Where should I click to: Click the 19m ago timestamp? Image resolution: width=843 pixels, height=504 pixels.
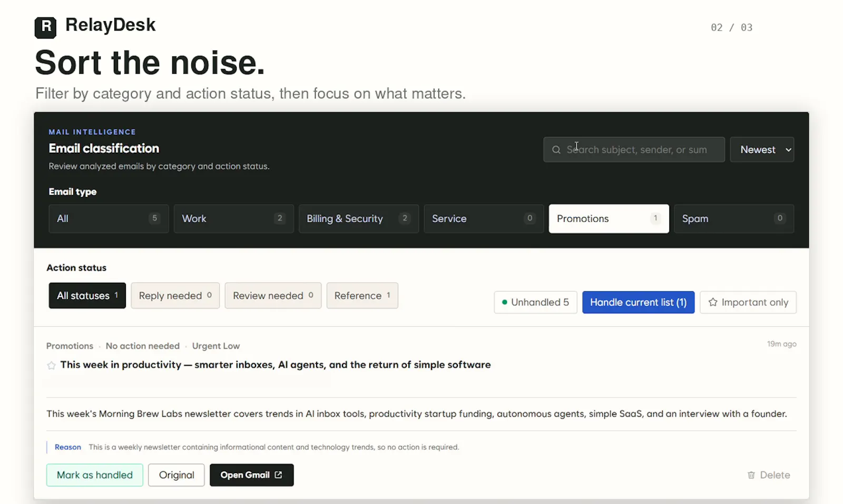point(782,344)
